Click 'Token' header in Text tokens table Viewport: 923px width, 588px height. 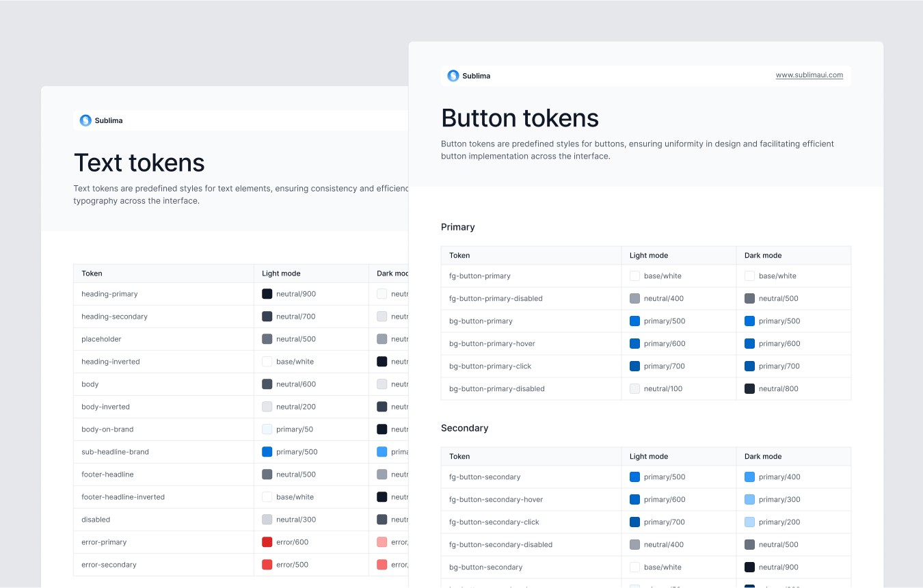click(92, 273)
